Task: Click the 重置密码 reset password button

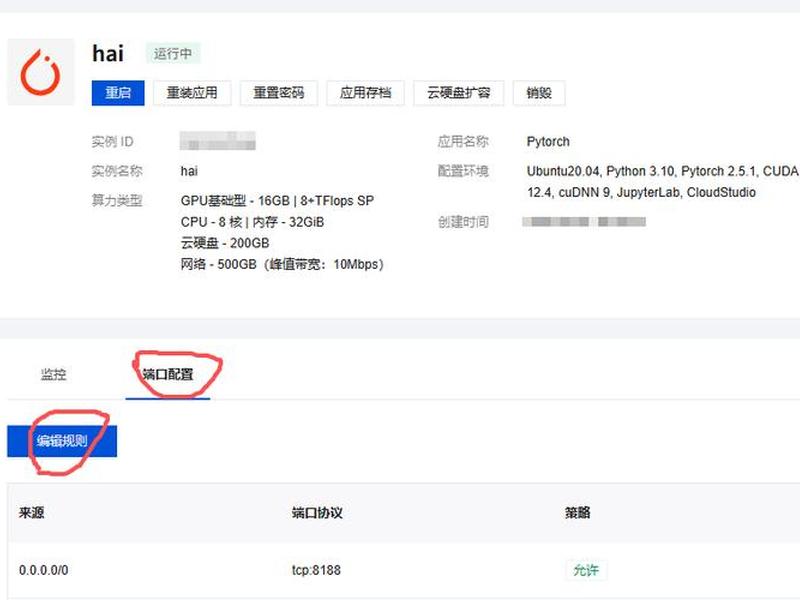Action: coord(279,93)
